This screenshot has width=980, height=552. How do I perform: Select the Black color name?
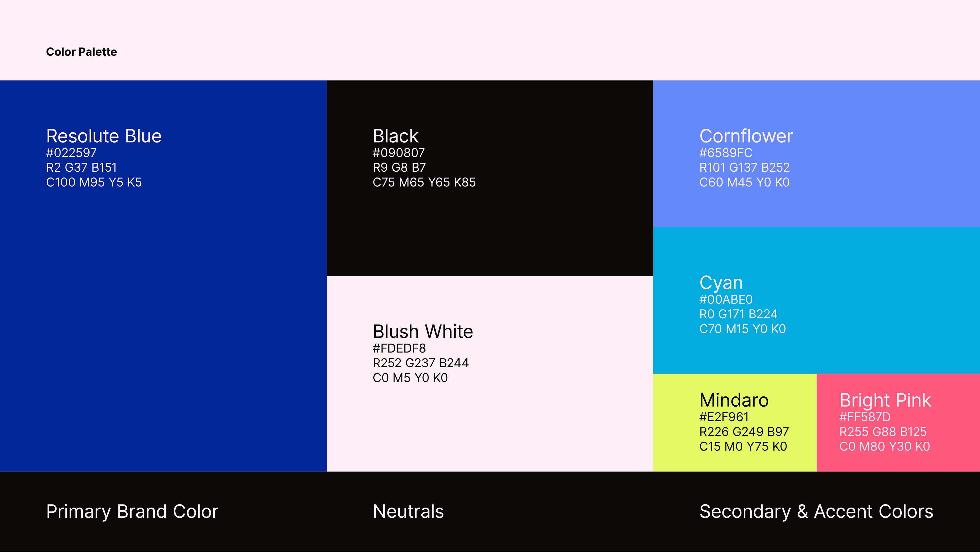tap(396, 136)
